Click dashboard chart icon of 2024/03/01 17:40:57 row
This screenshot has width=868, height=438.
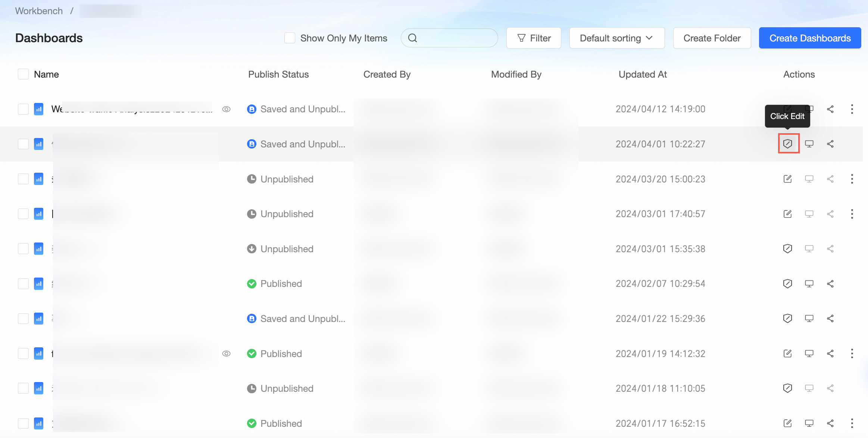click(39, 214)
